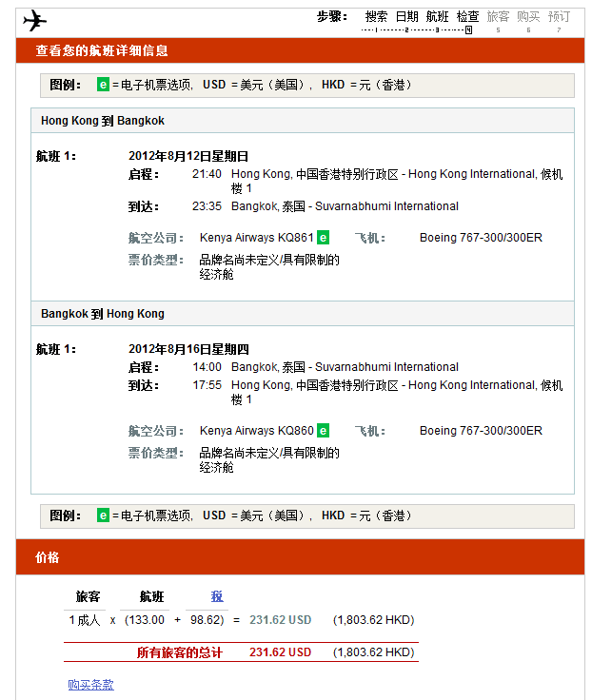592x700 pixels.
Task: Click the red total 231.62 USD amount
Action: click(x=280, y=652)
